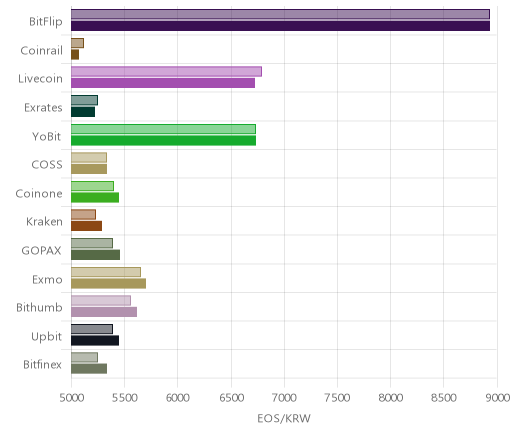
Task: Select the rust-brown Kraken bar
Action: pos(86,226)
